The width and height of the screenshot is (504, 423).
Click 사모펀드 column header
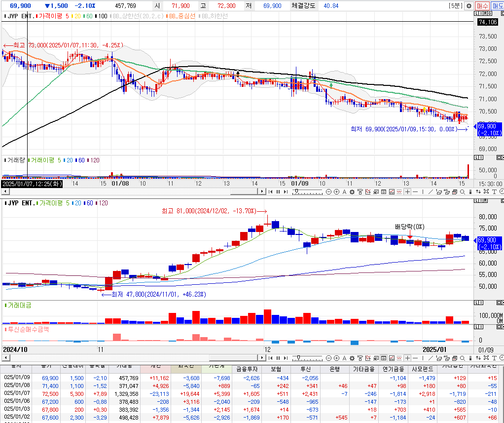[422, 369]
